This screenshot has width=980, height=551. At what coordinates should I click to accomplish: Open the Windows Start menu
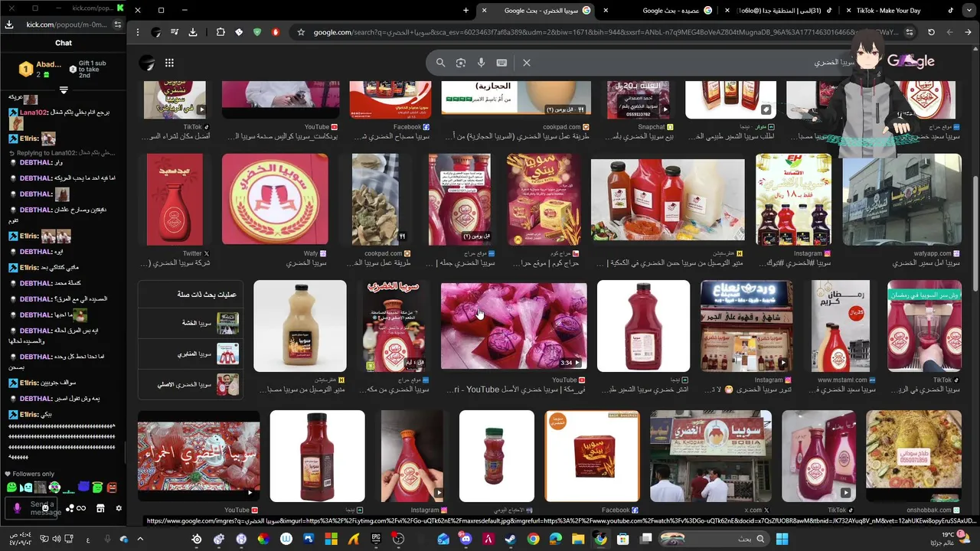click(x=782, y=539)
